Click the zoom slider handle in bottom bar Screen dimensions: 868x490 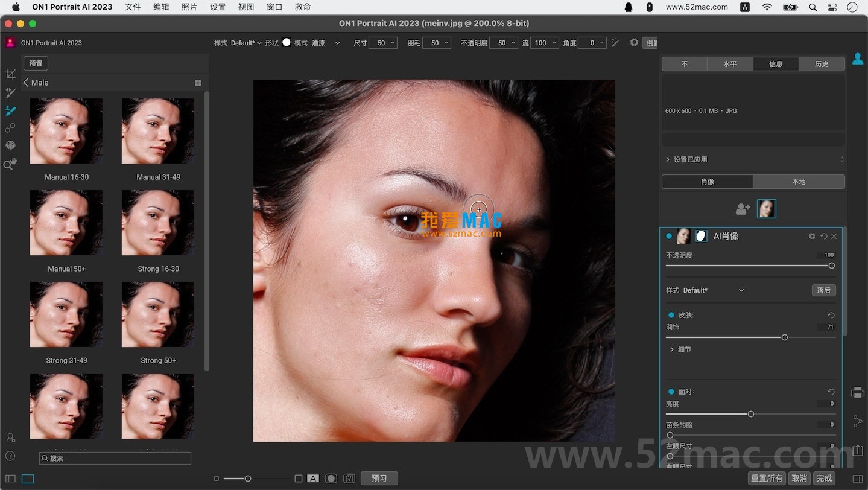point(247,479)
